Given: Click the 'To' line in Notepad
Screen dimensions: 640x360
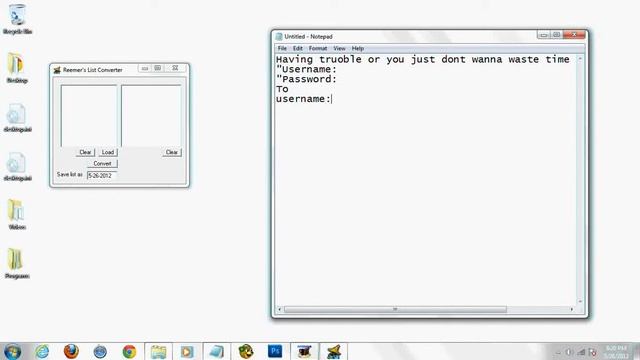Looking at the screenshot, I should pos(282,89).
